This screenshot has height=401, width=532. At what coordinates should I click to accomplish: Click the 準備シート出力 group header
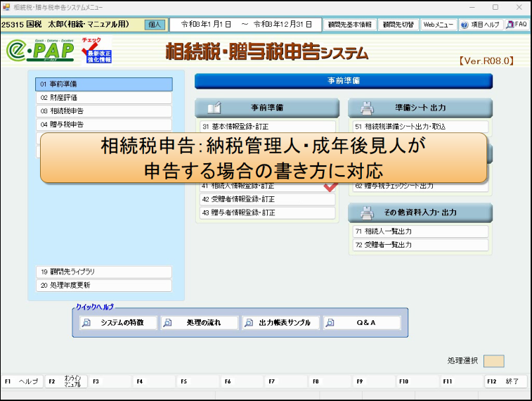(x=420, y=108)
